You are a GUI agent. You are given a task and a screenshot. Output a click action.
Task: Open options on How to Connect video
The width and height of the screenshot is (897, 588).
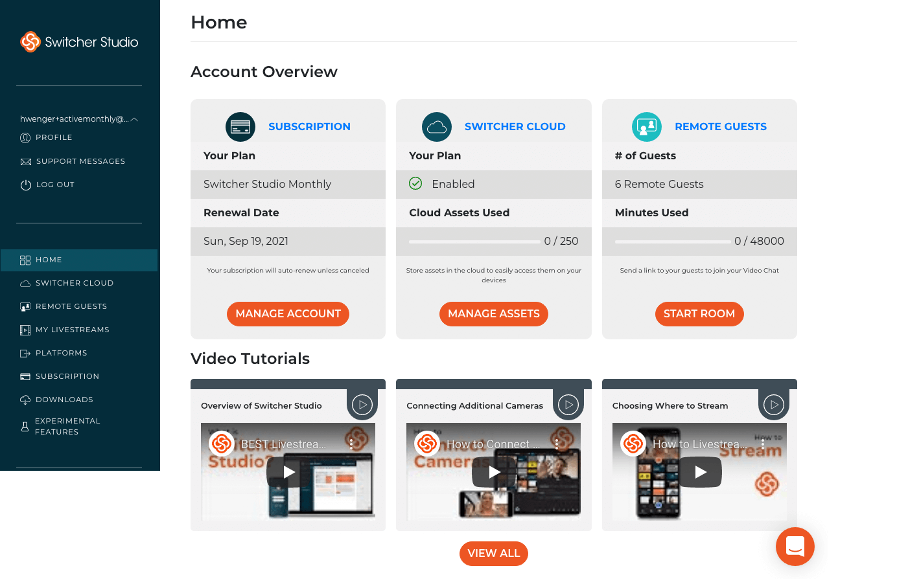click(557, 444)
